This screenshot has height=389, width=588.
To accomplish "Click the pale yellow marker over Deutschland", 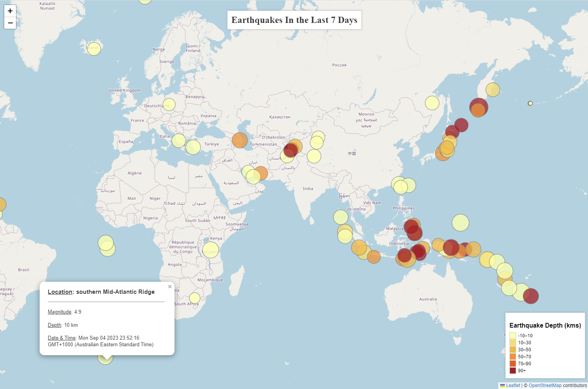I will 168,104.
